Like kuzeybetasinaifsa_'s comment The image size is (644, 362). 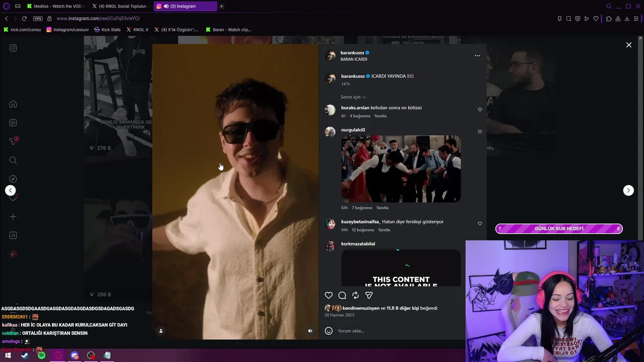pyautogui.click(x=479, y=223)
